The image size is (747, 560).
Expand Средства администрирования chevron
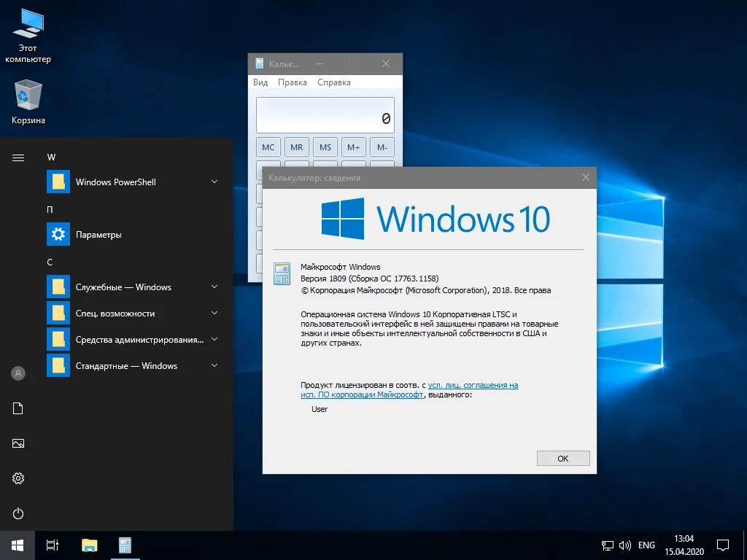[x=214, y=339]
